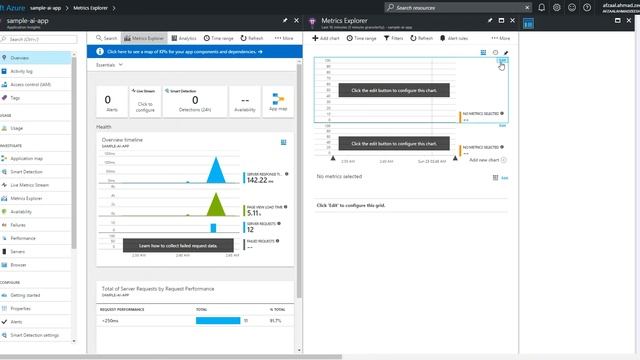
Task: Click the Page view load time value
Action: point(254,213)
